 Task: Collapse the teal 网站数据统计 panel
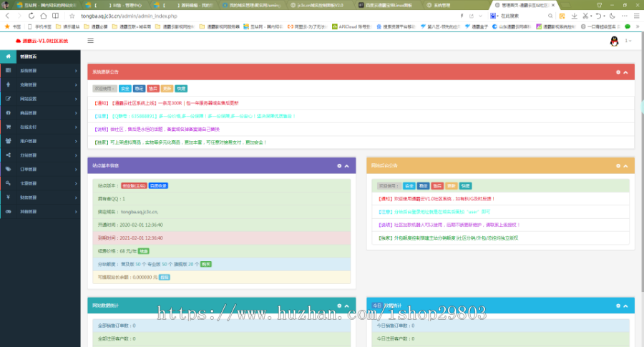point(346,306)
